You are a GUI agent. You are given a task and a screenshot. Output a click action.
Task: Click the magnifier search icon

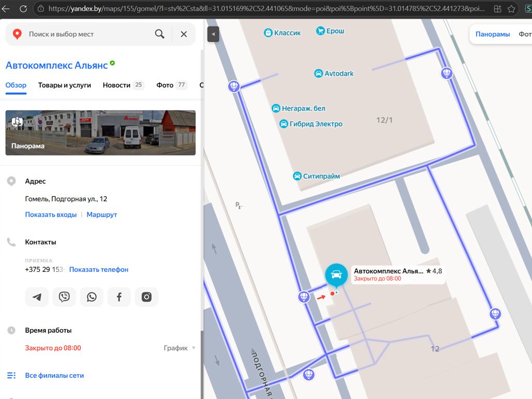coord(160,34)
